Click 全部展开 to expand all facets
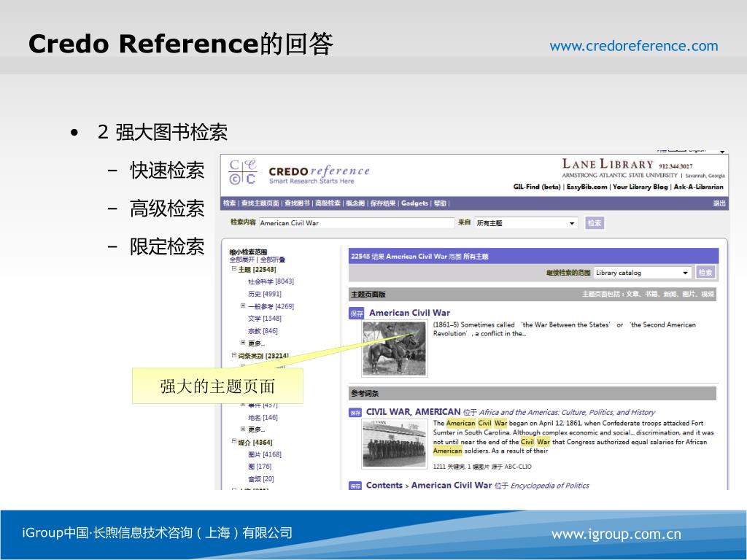Viewport: 747px width, 560px height. click(x=242, y=260)
